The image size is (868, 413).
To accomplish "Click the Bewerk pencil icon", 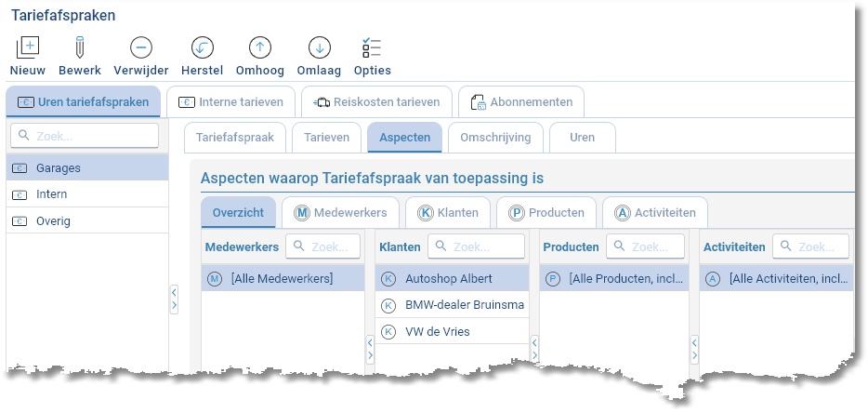I will [80, 48].
